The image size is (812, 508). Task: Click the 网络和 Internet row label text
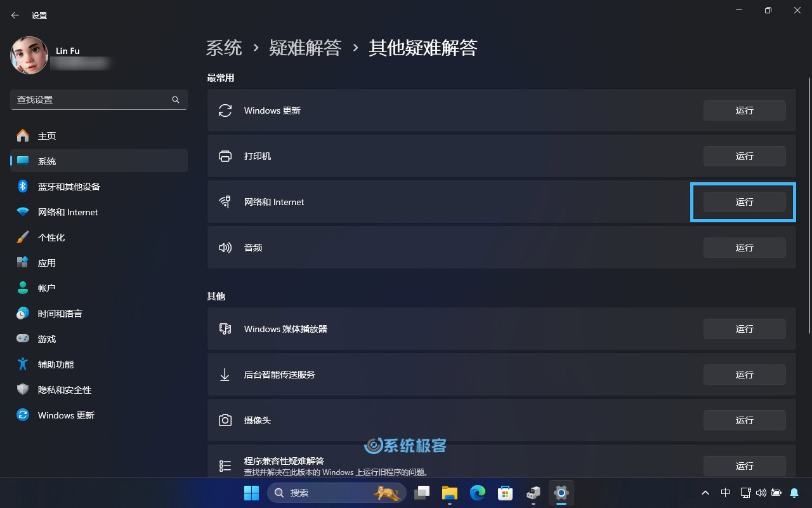pyautogui.click(x=274, y=202)
